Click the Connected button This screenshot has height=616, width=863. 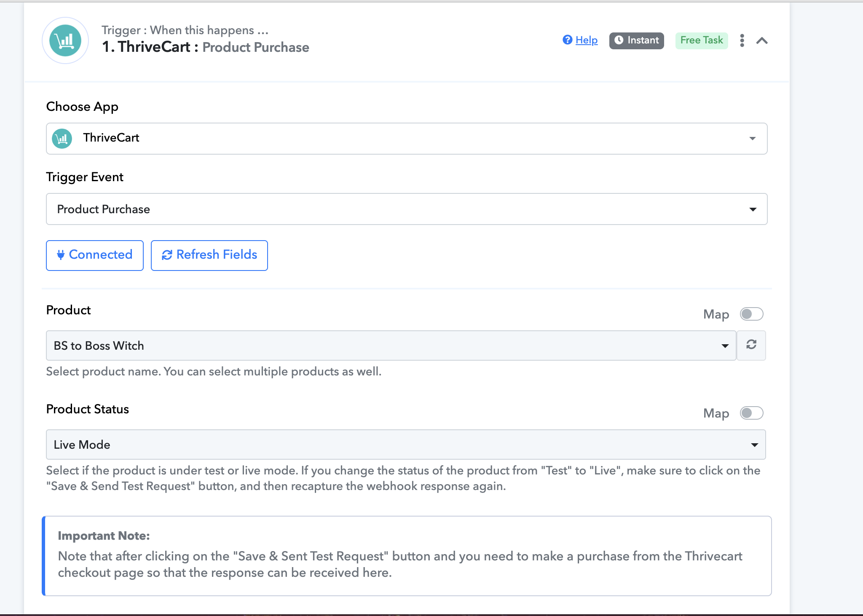click(95, 255)
